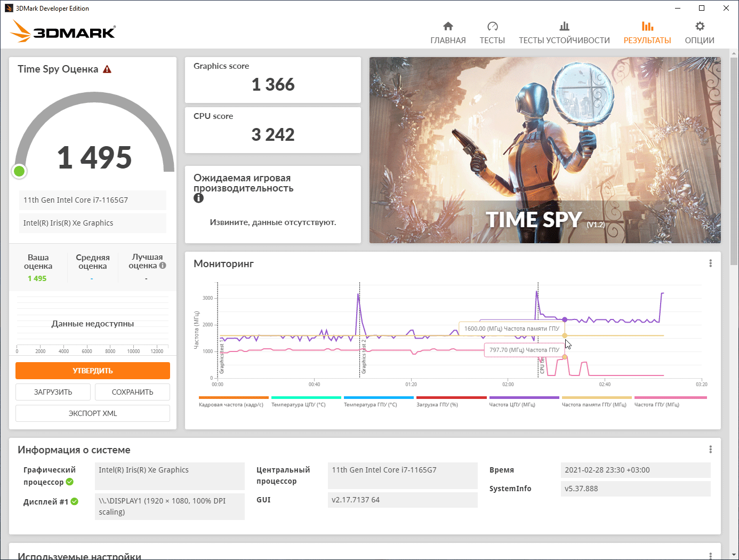The height and width of the screenshot is (560, 739).
Task: Click the home icon above ГЛАВНАЯ
Action: [x=448, y=26]
